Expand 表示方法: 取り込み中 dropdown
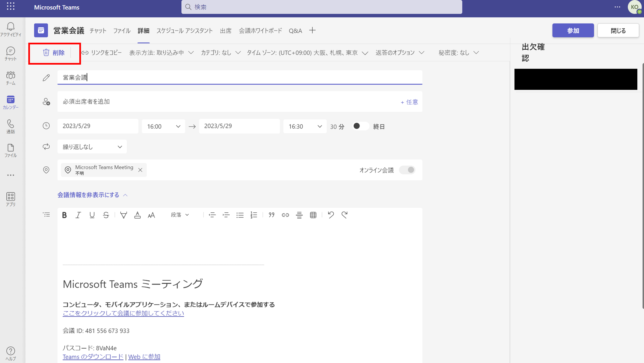Viewport: 644px width, 363px height. pyautogui.click(x=161, y=53)
